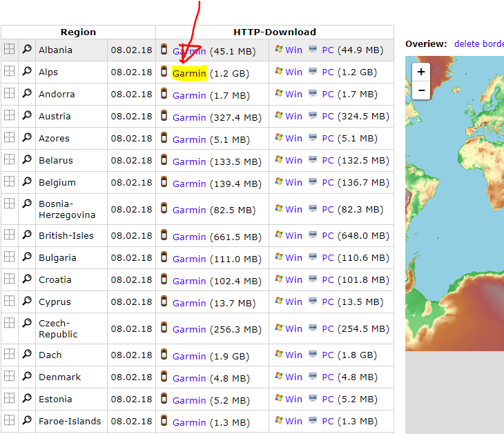Viewport: 504px width, 434px height.
Task: Zoom to Austria with its magnifier icon
Action: pos(27,115)
